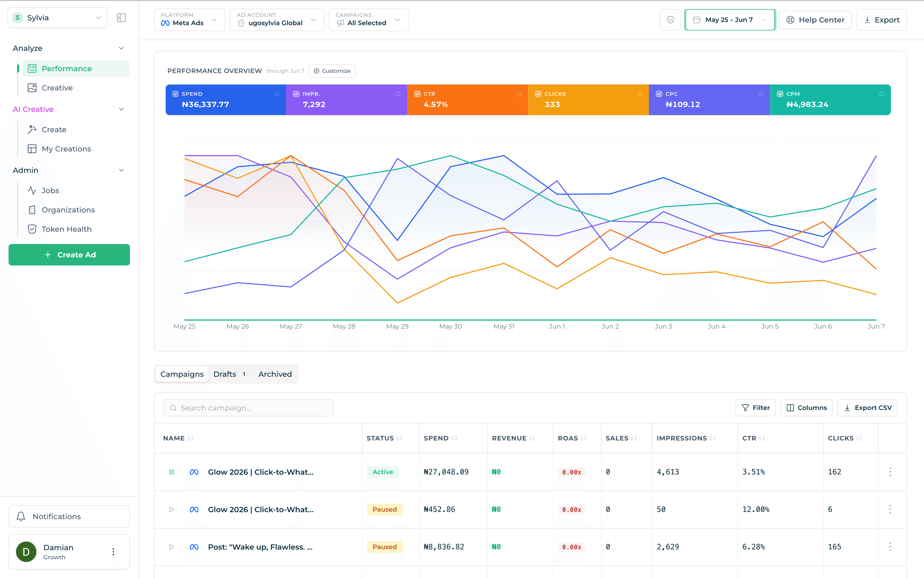Collapse the Admin section chevron
Viewport: 924px width, 578px height.
pyautogui.click(x=121, y=170)
